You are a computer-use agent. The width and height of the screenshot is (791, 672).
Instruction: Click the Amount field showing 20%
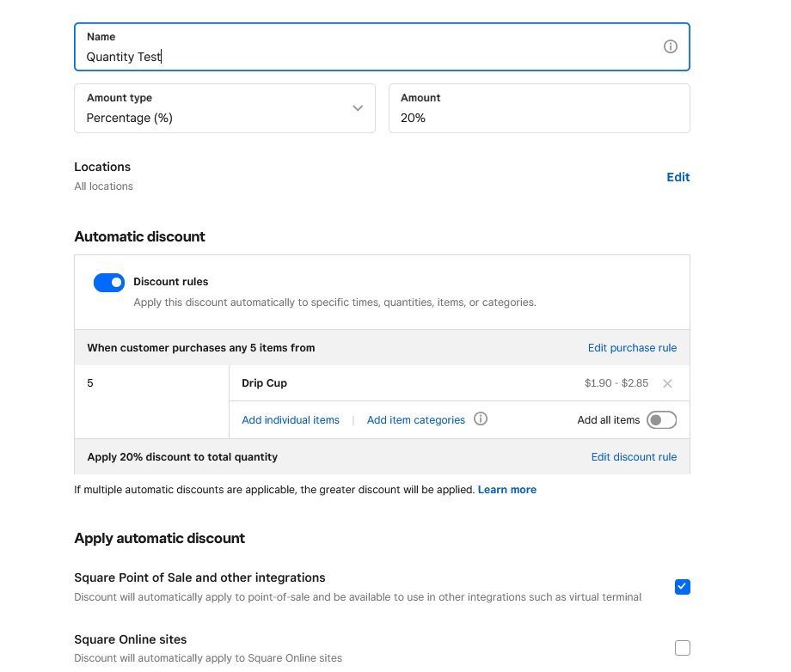pyautogui.click(x=538, y=118)
